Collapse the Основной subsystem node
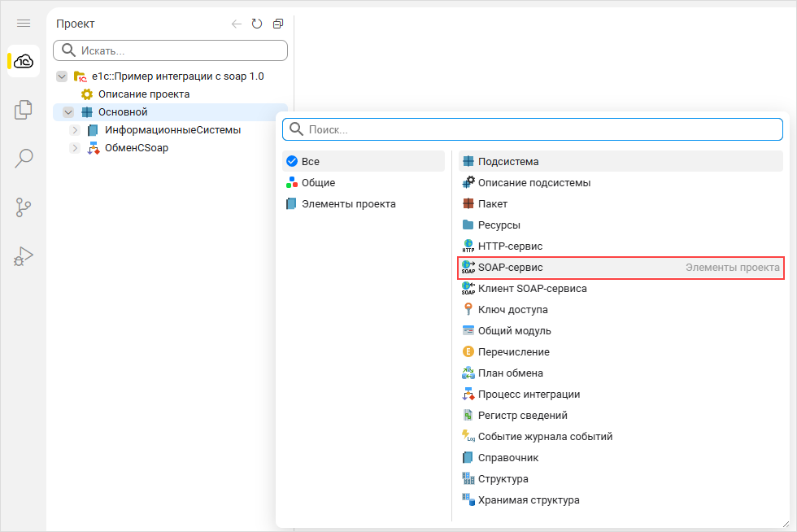 [x=68, y=112]
